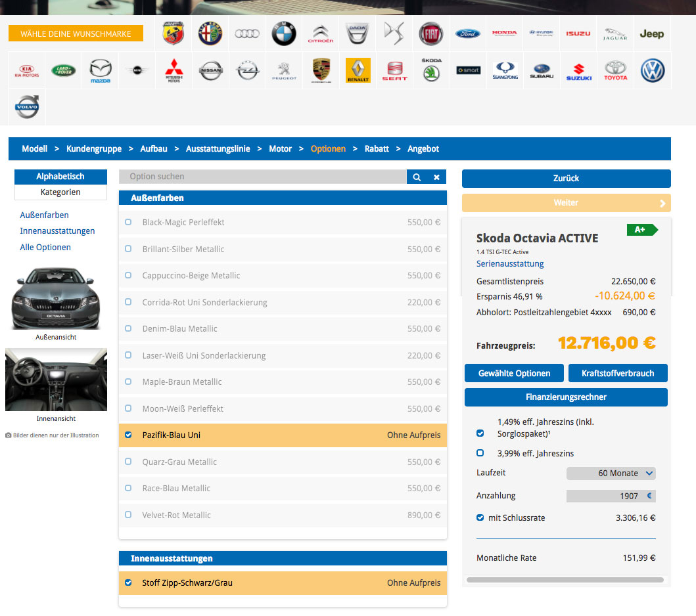Choose the Volkswagen brand logo
The width and height of the screenshot is (696, 616).
[653, 70]
